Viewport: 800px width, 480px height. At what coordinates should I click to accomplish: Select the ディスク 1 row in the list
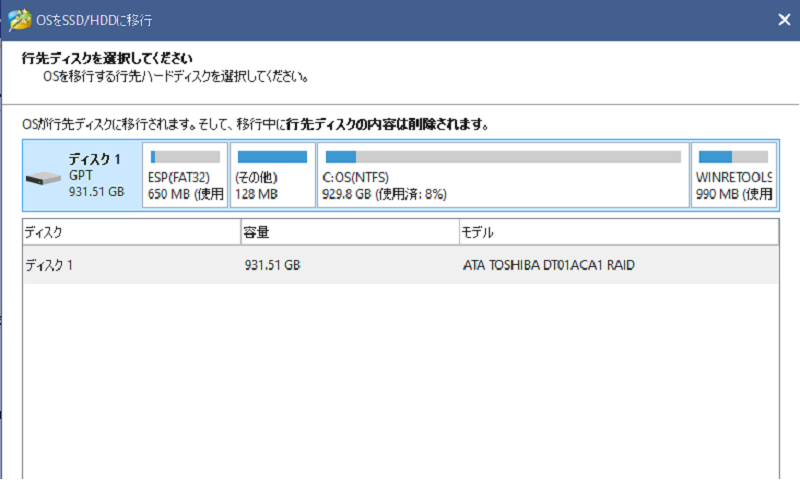[x=401, y=265]
